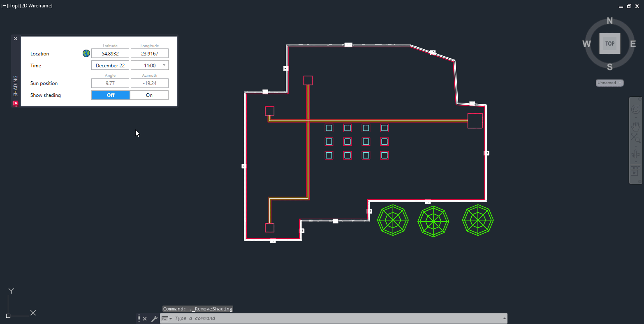The image size is (644, 324).
Task: Click the Longitude field showing 23.9167
Action: pyautogui.click(x=150, y=53)
